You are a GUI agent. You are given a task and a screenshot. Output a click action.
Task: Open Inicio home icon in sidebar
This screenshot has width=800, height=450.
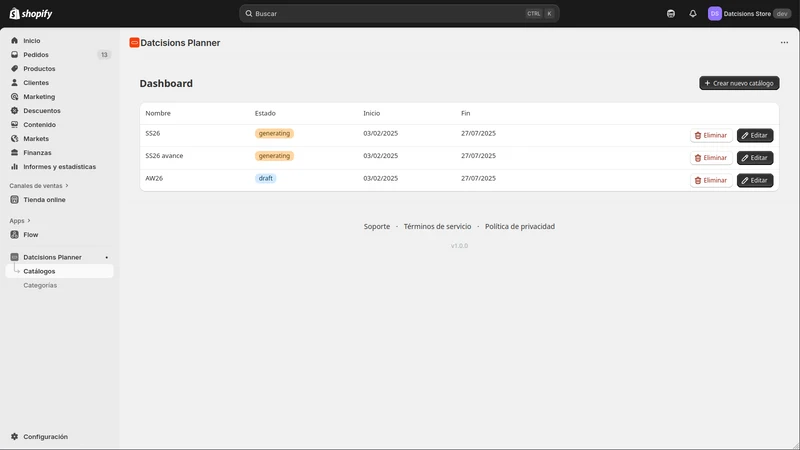(14, 40)
